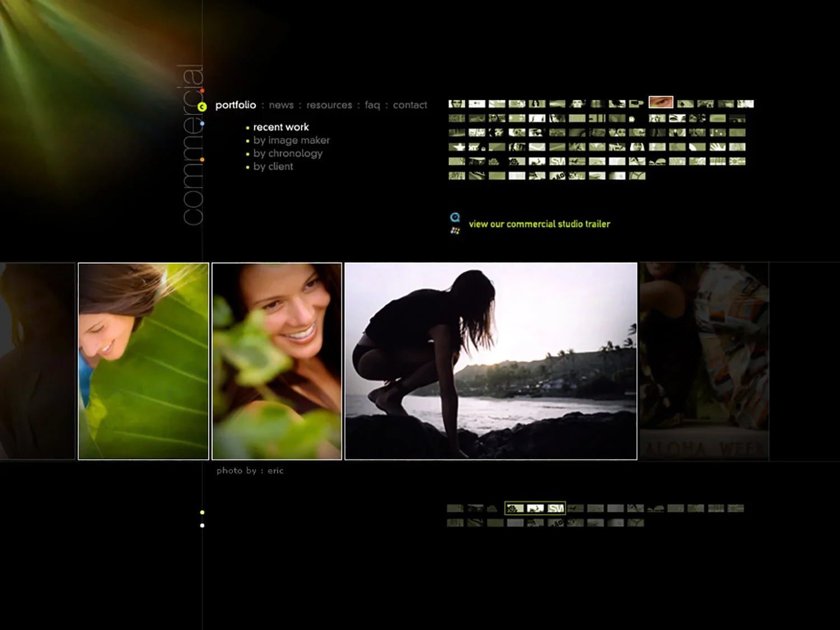The image size is (840, 630).
Task: Browse the portfolio 'by chronology'
Action: point(288,153)
